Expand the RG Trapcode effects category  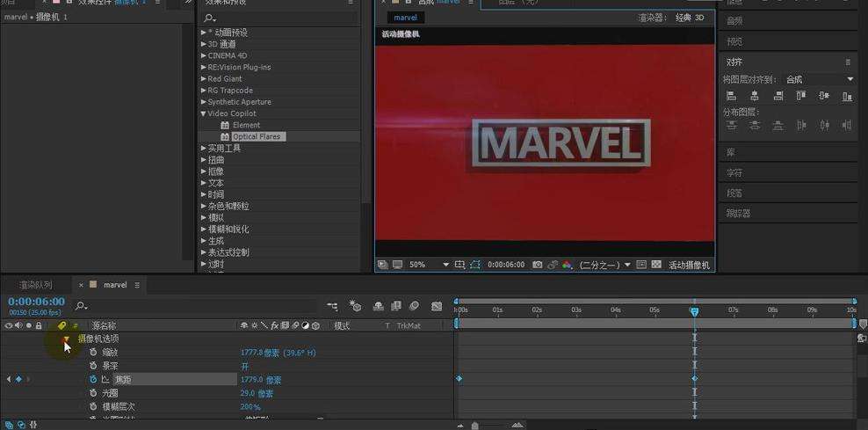tap(204, 91)
